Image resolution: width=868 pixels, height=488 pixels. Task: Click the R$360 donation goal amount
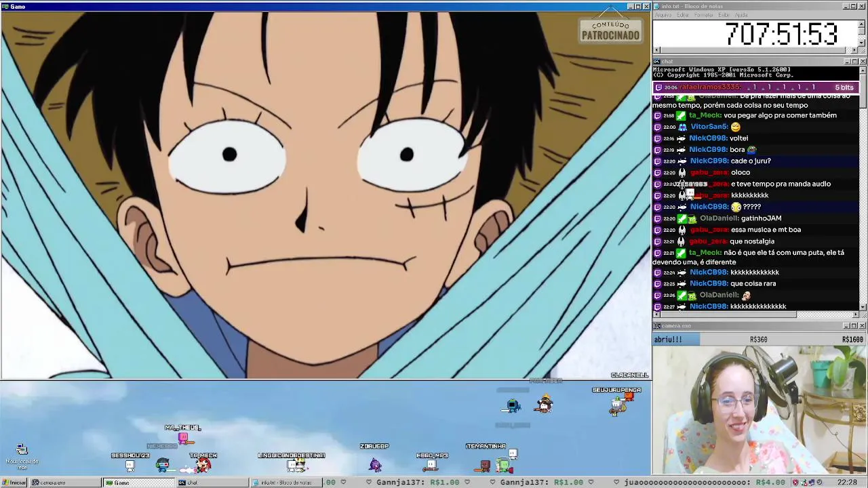click(758, 340)
